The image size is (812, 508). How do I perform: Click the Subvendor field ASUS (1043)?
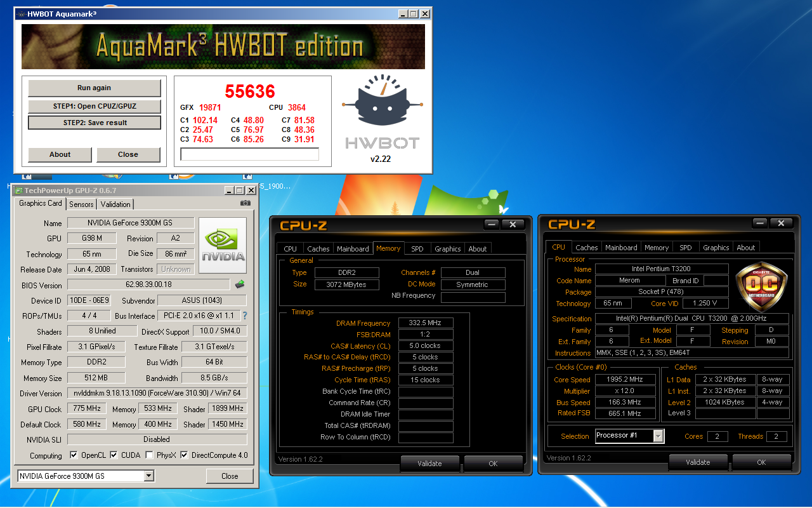[202, 300]
